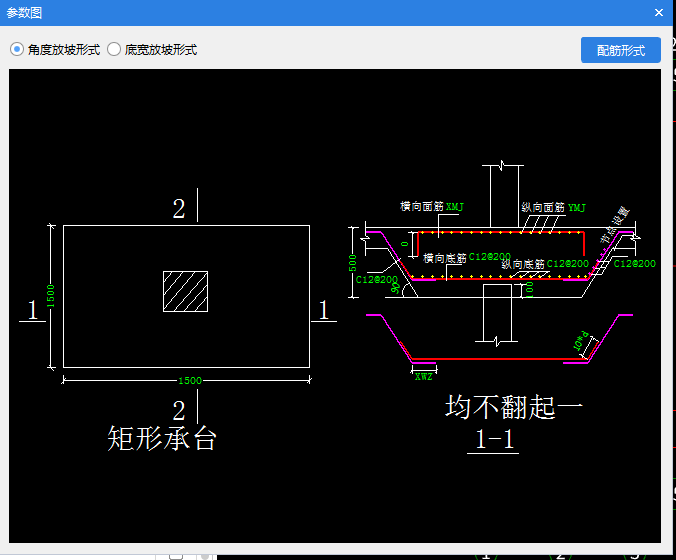Click the XWZ parameter label
676x560 pixels.
(x=423, y=377)
